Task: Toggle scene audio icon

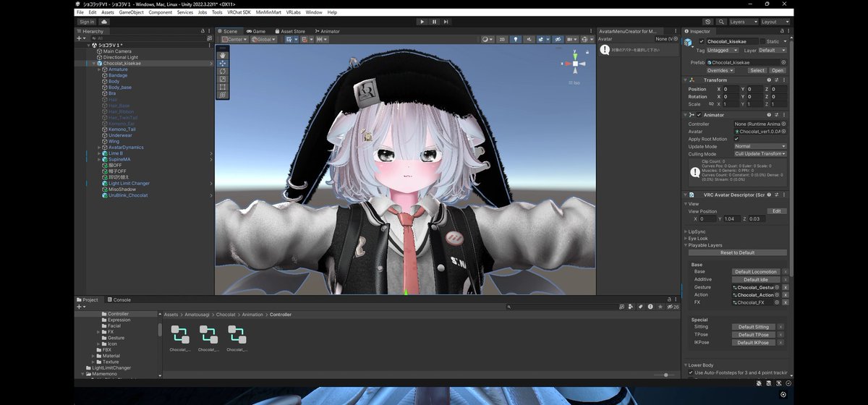Action: [x=528, y=39]
